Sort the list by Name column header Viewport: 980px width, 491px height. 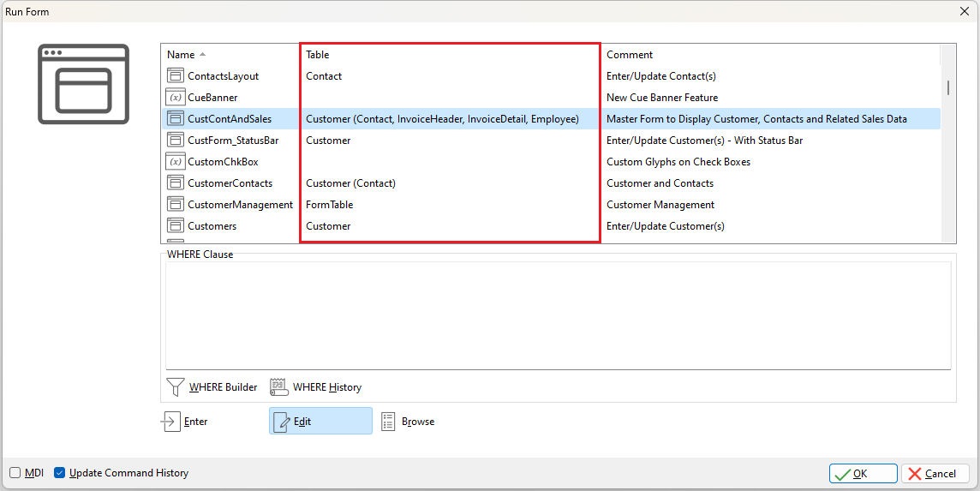pos(181,55)
